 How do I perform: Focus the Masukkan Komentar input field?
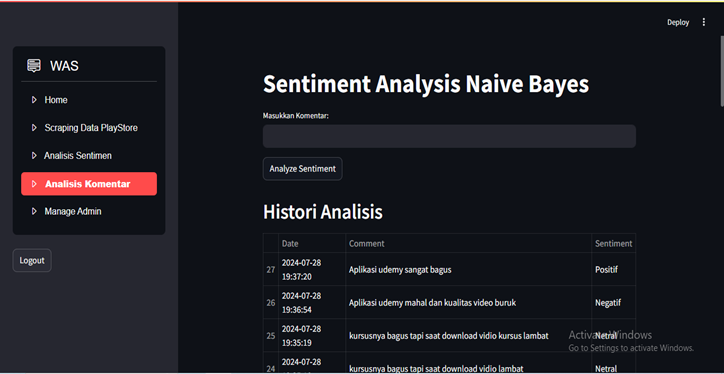click(x=449, y=136)
